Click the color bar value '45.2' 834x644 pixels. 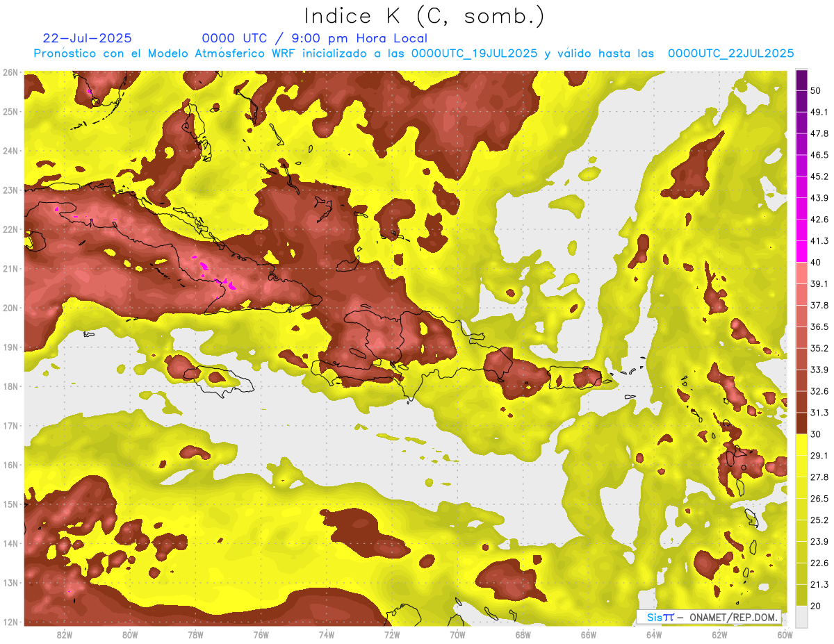(819, 177)
